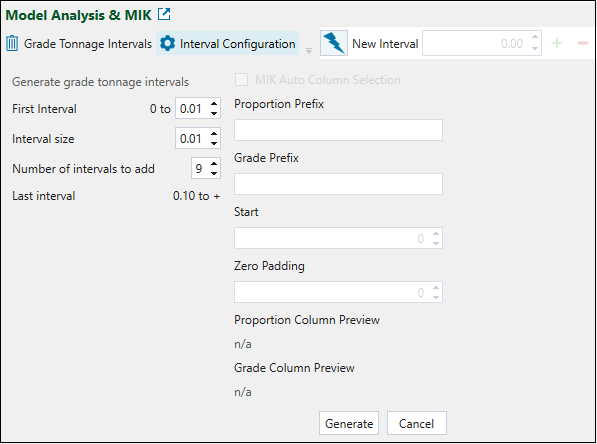Click the New Interval value field
This screenshot has width=597, height=444.
(x=476, y=43)
